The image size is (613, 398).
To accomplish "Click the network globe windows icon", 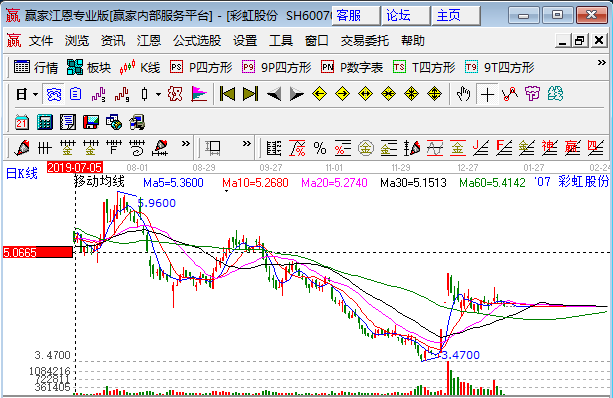I will point(114,122).
